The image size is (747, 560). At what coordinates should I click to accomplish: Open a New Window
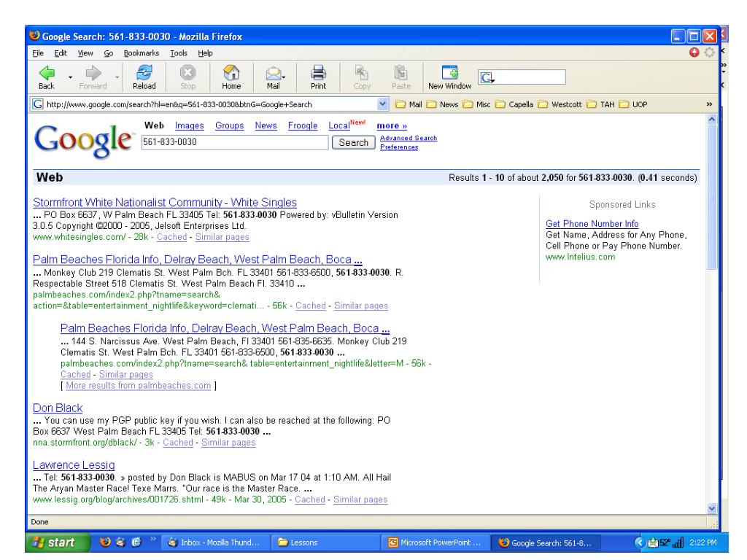pyautogui.click(x=449, y=77)
